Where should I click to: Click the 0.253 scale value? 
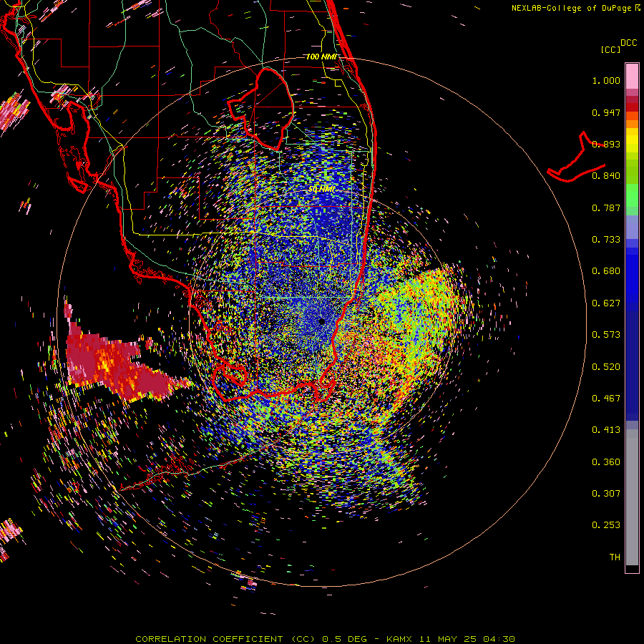606,525
